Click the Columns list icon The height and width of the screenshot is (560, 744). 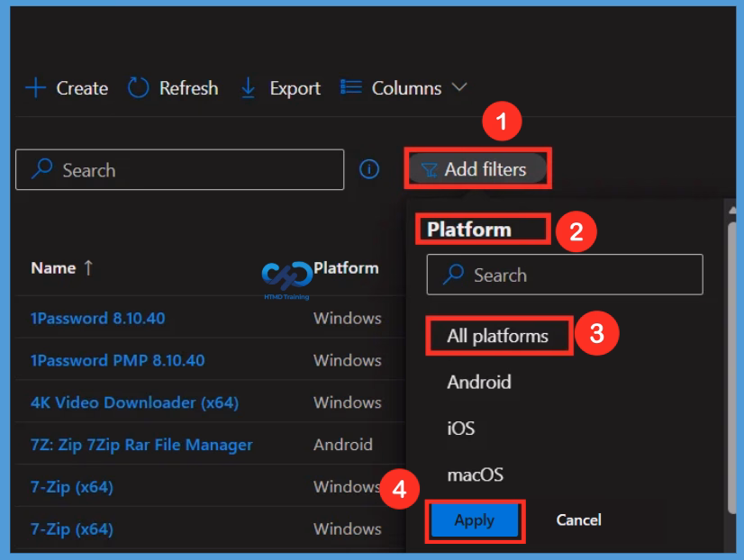click(351, 87)
